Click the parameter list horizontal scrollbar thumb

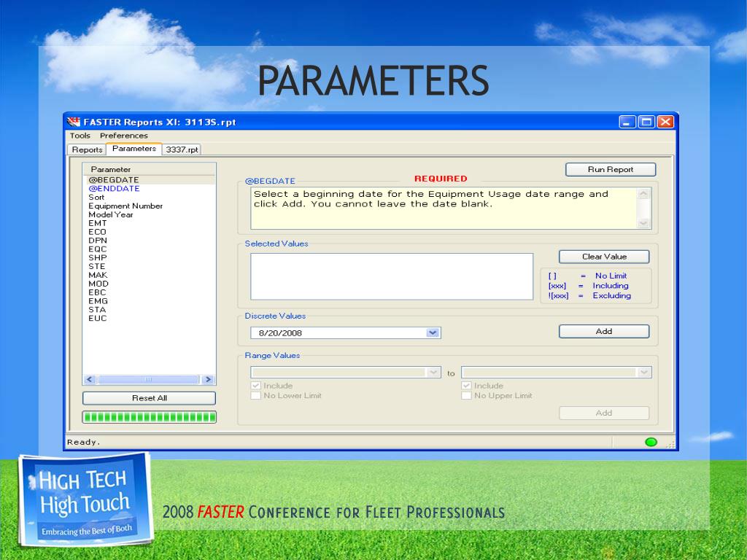point(148,379)
